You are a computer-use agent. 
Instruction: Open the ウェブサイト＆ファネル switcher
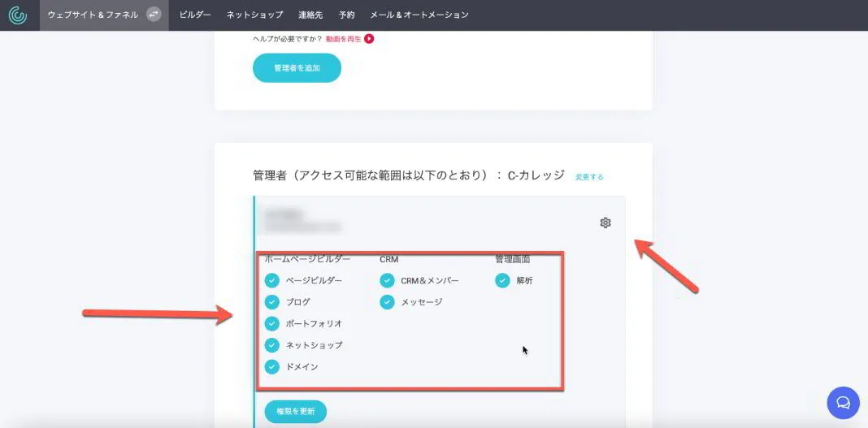click(93, 15)
